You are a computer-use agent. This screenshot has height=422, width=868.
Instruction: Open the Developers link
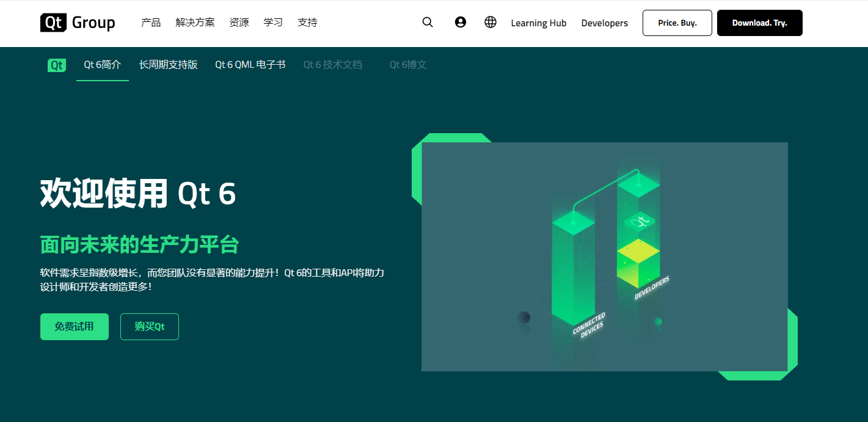(x=605, y=23)
